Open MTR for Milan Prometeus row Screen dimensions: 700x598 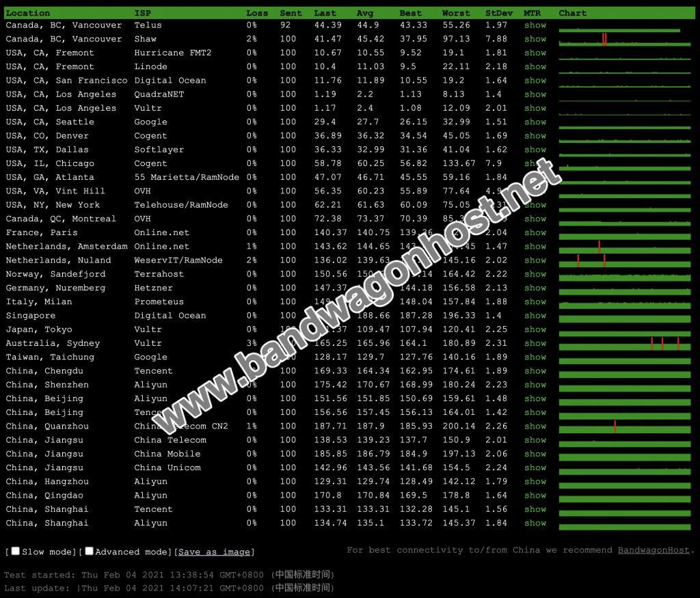click(x=535, y=302)
